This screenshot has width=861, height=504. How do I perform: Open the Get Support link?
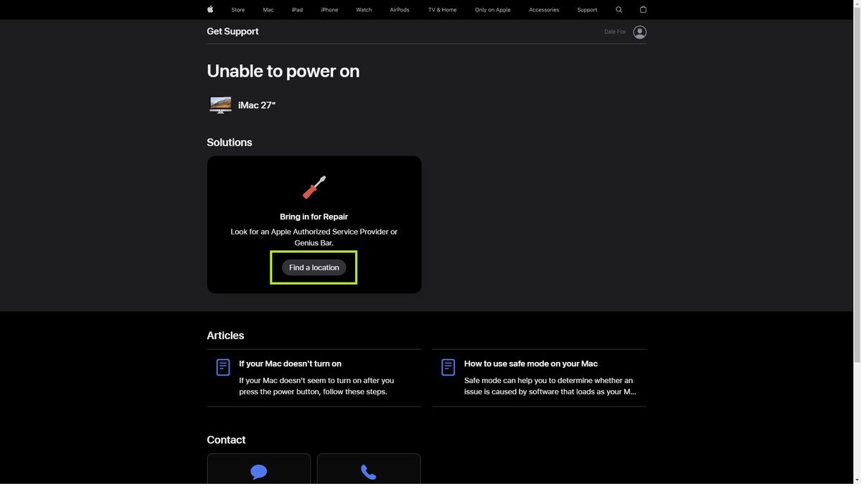point(232,30)
